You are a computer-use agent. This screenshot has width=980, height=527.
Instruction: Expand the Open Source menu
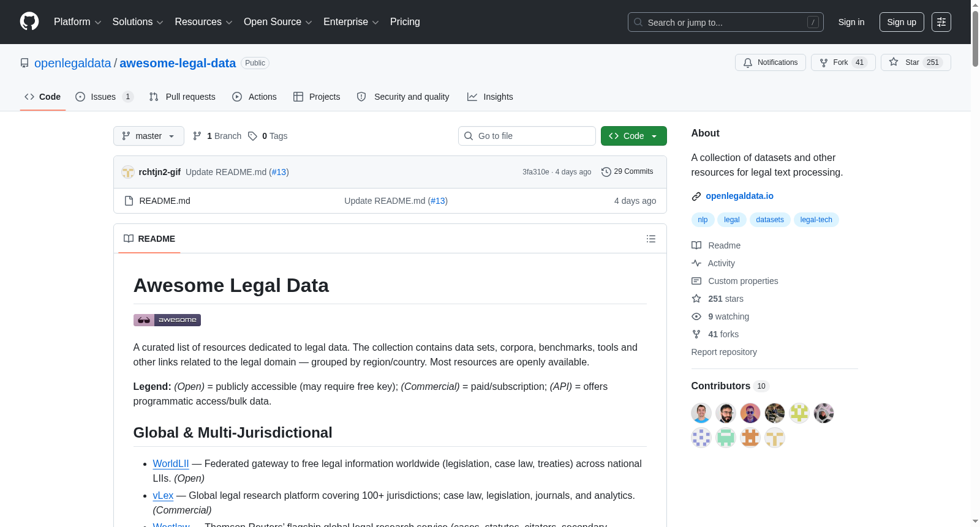(x=278, y=22)
